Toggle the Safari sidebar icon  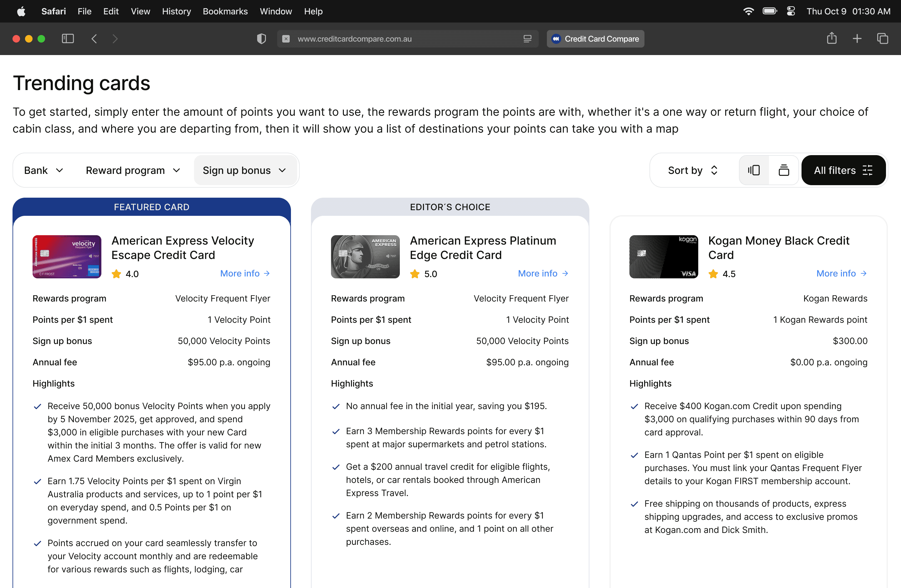point(68,38)
